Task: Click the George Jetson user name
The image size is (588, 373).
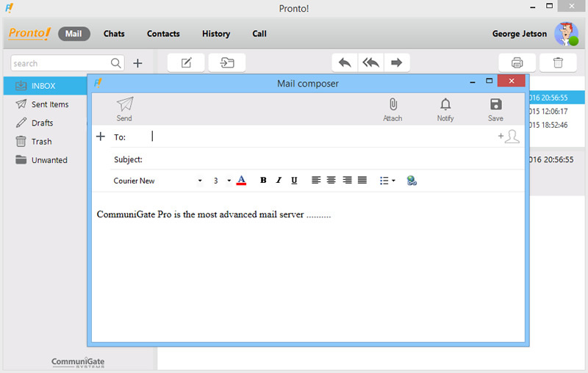Action: click(520, 34)
